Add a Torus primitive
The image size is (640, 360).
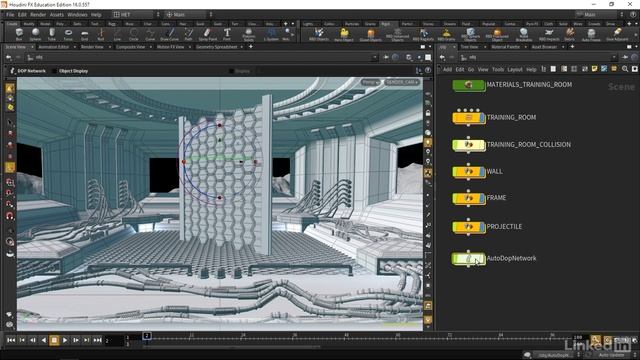(68, 34)
